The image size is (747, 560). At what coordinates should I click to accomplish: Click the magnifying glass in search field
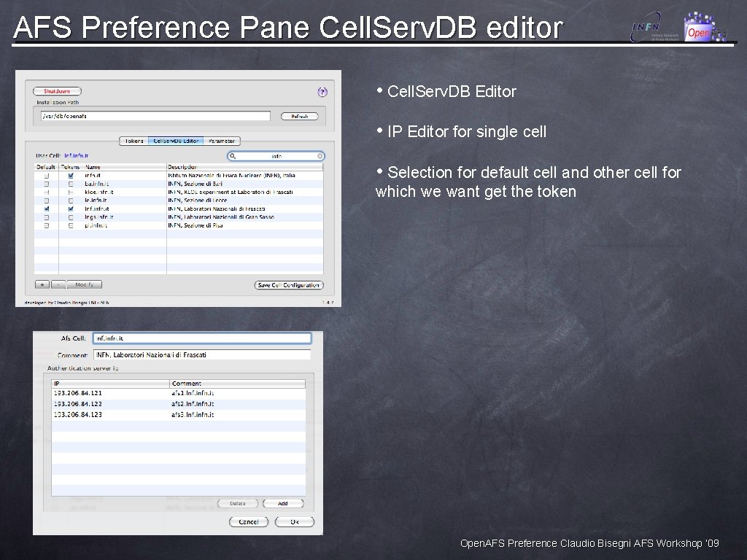click(233, 156)
